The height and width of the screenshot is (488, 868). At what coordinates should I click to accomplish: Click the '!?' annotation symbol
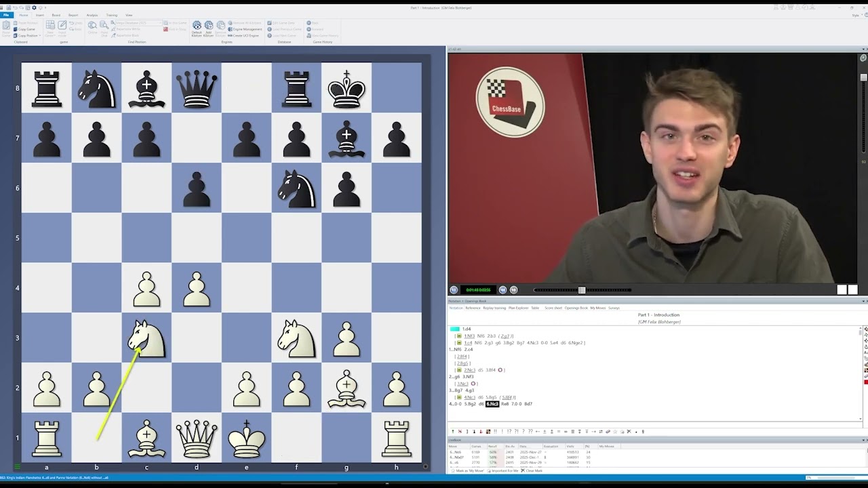click(509, 431)
